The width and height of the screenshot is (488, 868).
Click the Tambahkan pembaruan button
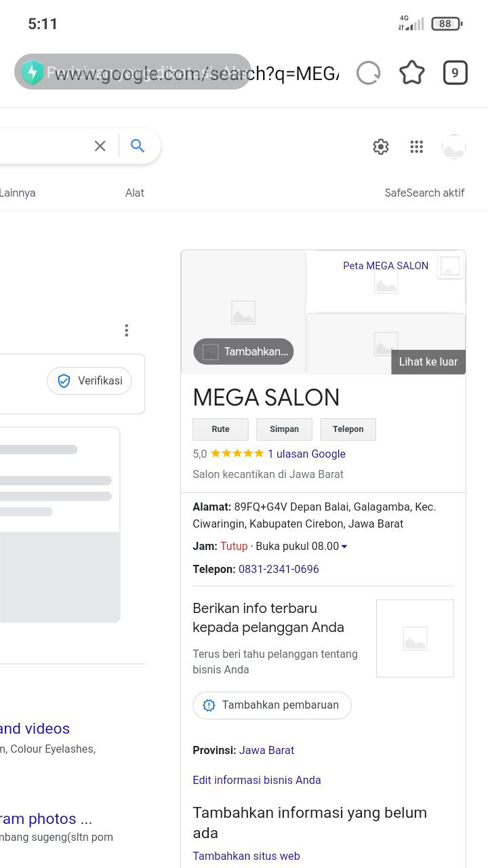click(272, 705)
